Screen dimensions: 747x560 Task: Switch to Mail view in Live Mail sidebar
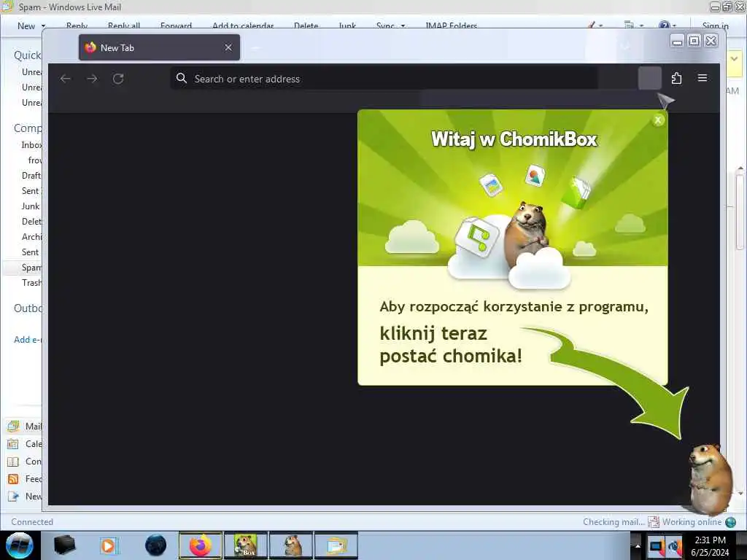click(25, 426)
